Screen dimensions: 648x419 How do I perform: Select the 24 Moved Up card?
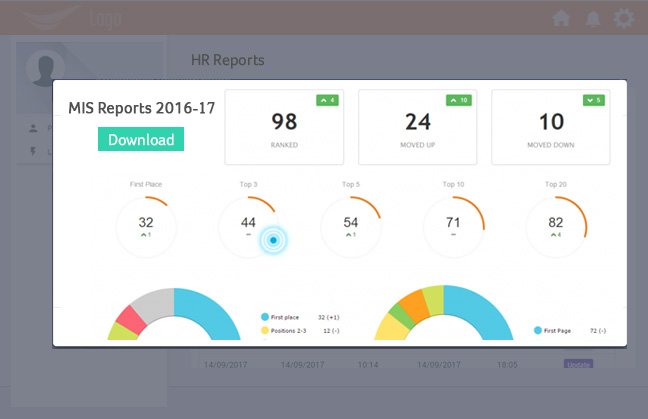point(418,127)
